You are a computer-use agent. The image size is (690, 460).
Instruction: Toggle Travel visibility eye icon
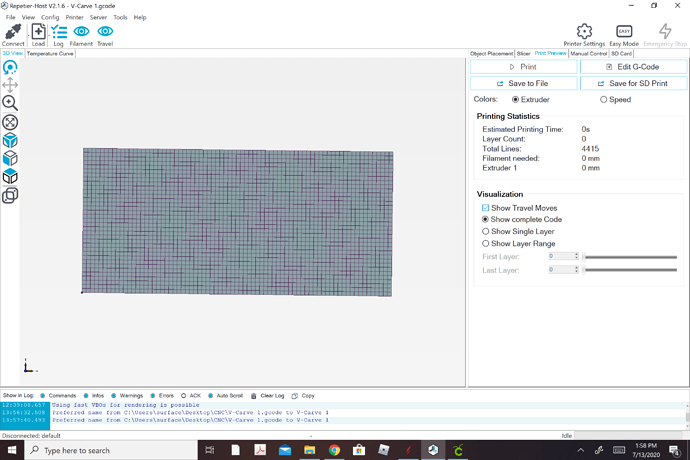105,31
